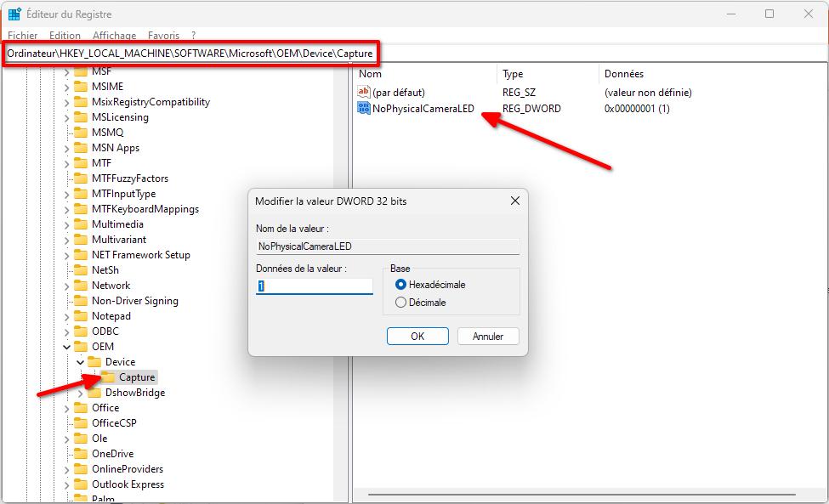Select the Hexadécimale base option
The width and height of the screenshot is (829, 504).
tap(430, 284)
